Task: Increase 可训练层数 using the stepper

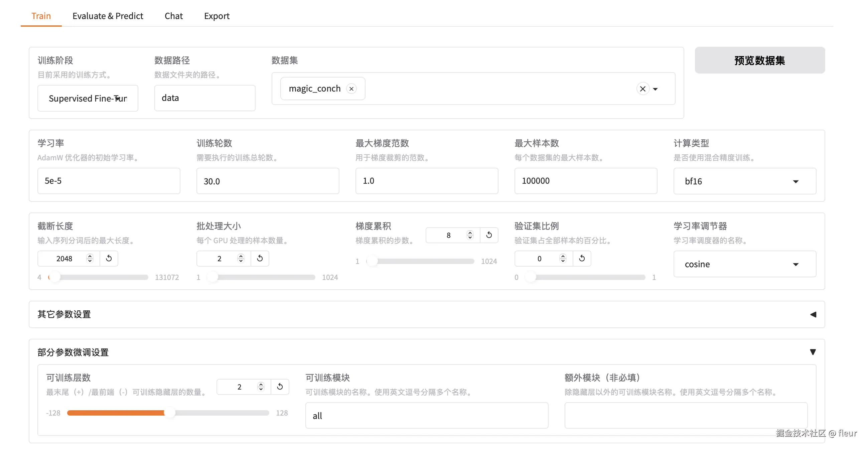Action: [261, 384]
